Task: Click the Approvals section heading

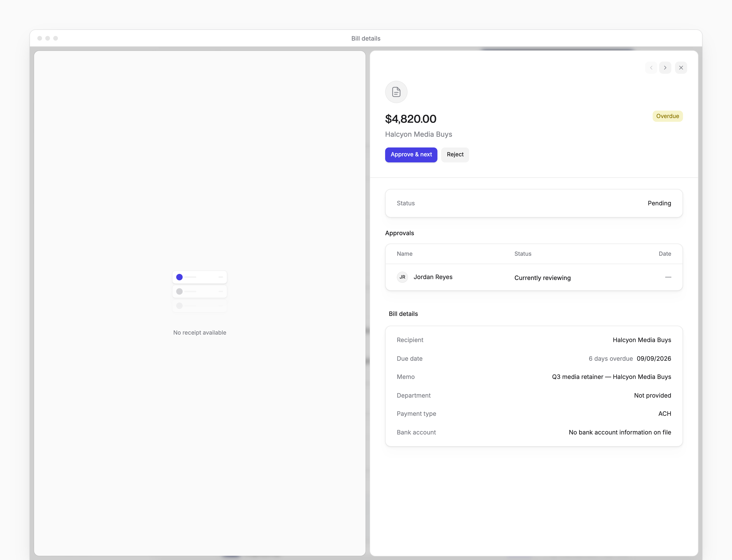Action: pos(400,233)
